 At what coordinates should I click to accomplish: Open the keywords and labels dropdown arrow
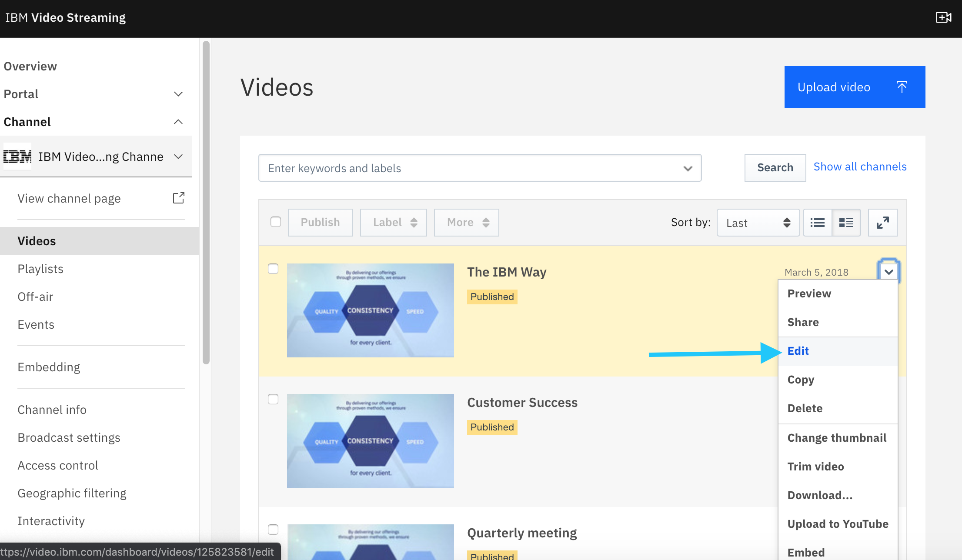point(688,168)
